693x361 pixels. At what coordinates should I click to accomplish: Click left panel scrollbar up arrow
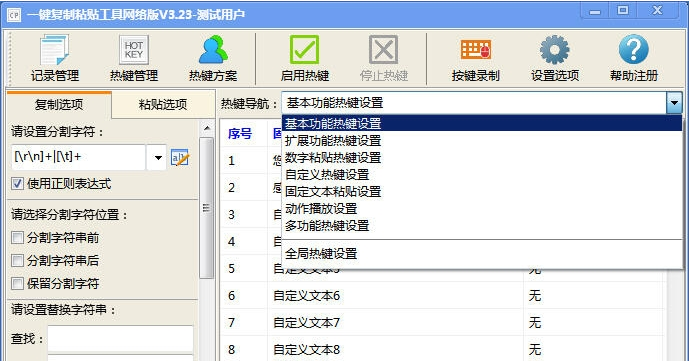point(206,129)
